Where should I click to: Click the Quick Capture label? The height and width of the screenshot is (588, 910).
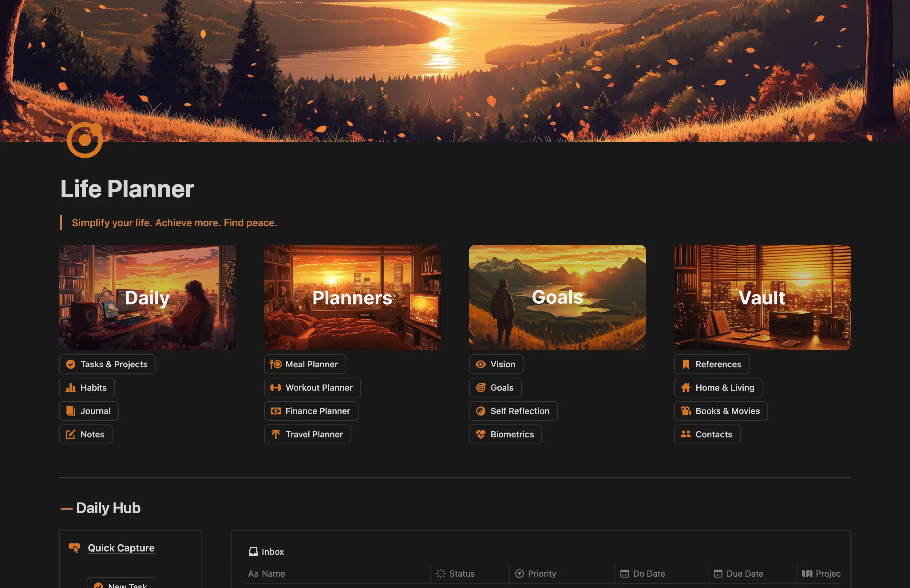click(121, 547)
